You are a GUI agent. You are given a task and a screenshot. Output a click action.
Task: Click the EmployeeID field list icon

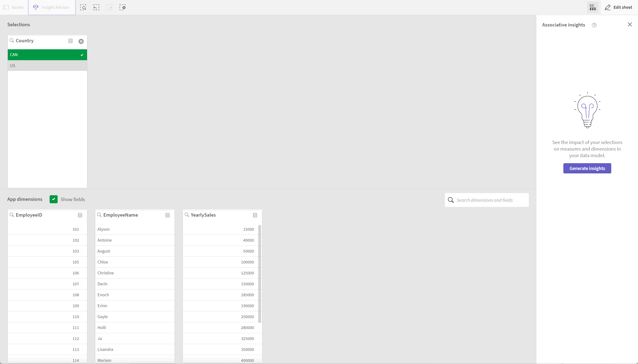point(80,215)
